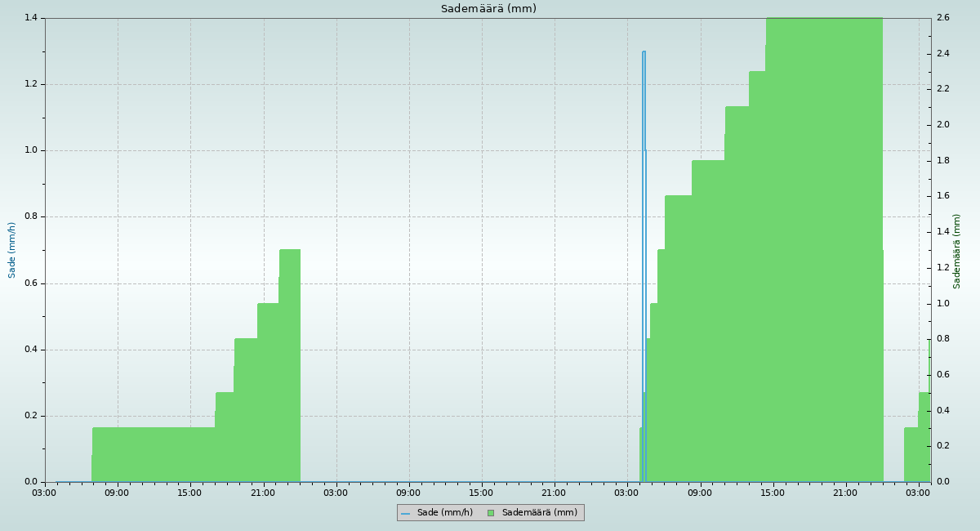Select Sade (mm/h) legend label
The image size is (980, 531).
pos(444,513)
